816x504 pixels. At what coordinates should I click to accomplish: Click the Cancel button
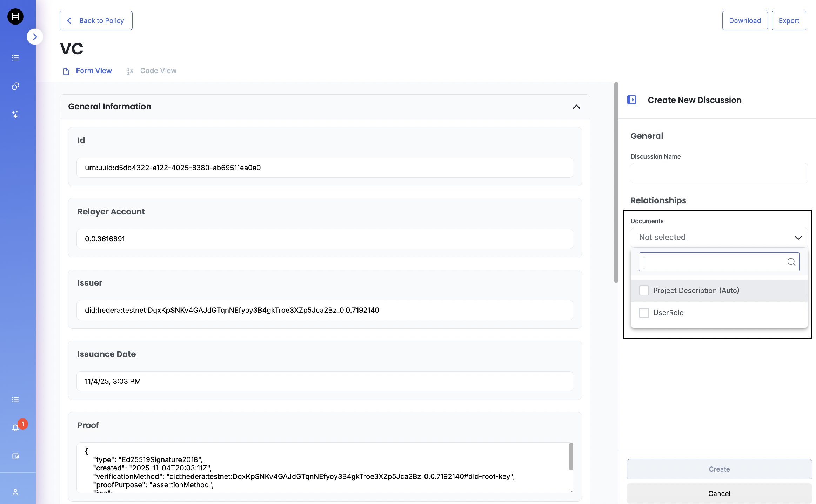tap(719, 493)
